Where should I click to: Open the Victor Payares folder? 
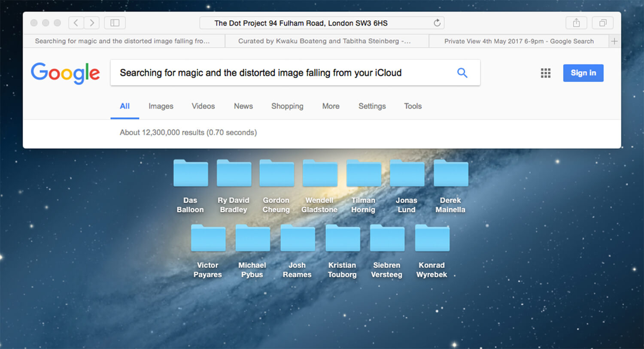208,238
